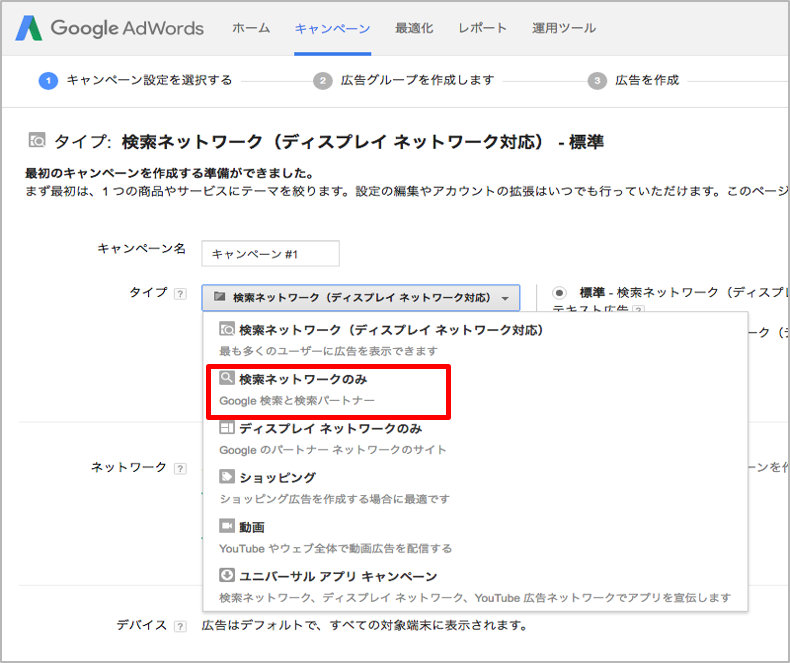Click the step label 広告グループを作成します
790x663 pixels.
tap(417, 80)
